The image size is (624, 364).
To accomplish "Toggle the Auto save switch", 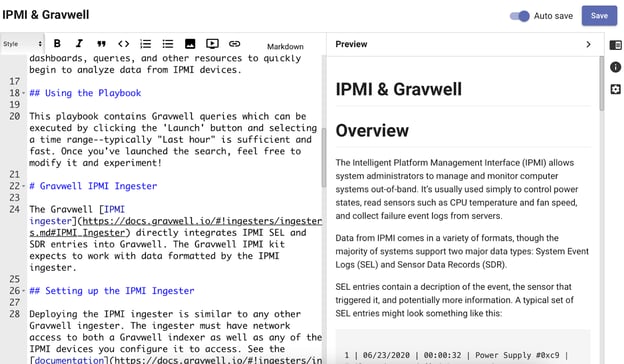I will [519, 16].
